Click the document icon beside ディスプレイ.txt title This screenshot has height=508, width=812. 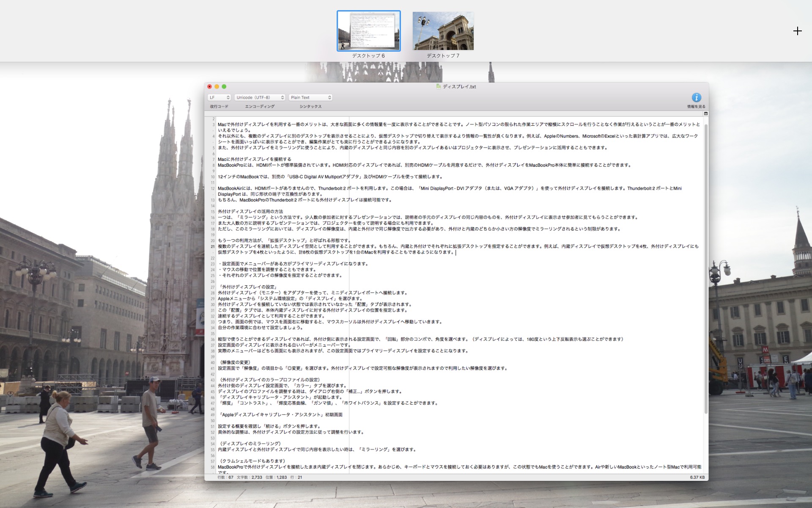tap(439, 86)
